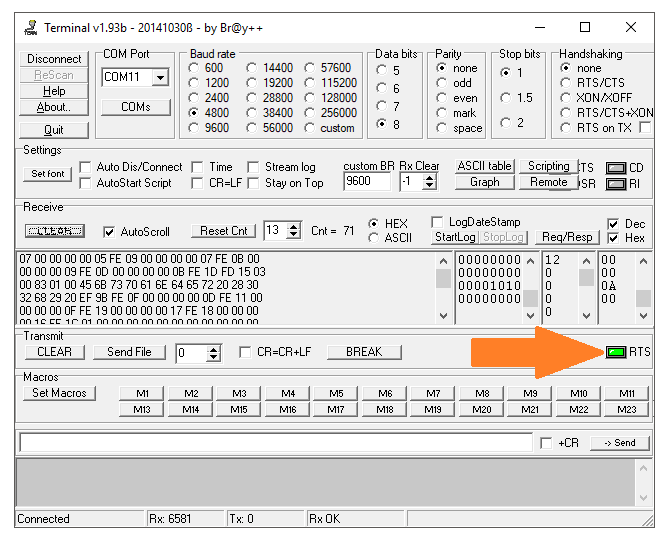
Task: Uncheck the AutoScroll checkbox
Action: point(109,232)
